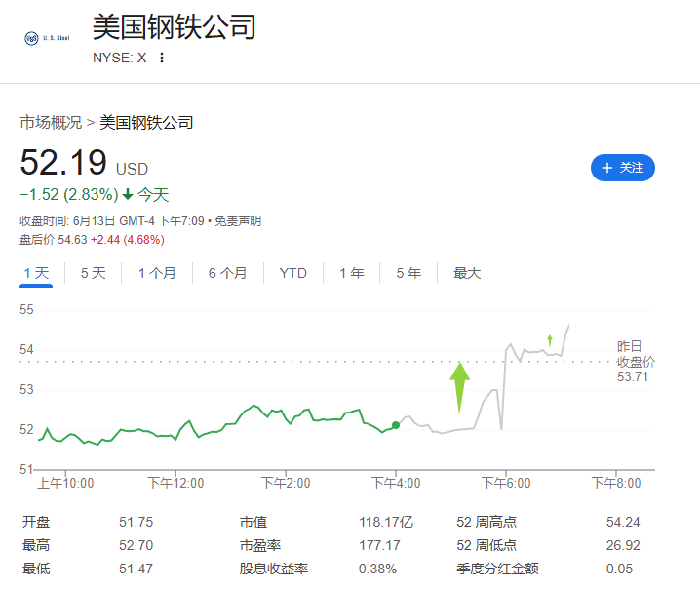
Task: Click the green down-arrow next to 今天
Action: (128, 195)
